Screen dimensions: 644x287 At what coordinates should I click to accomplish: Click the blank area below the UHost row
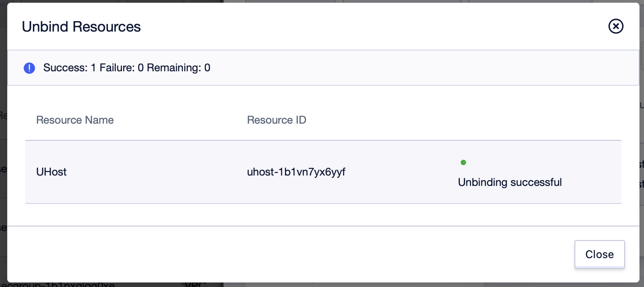pos(323,214)
